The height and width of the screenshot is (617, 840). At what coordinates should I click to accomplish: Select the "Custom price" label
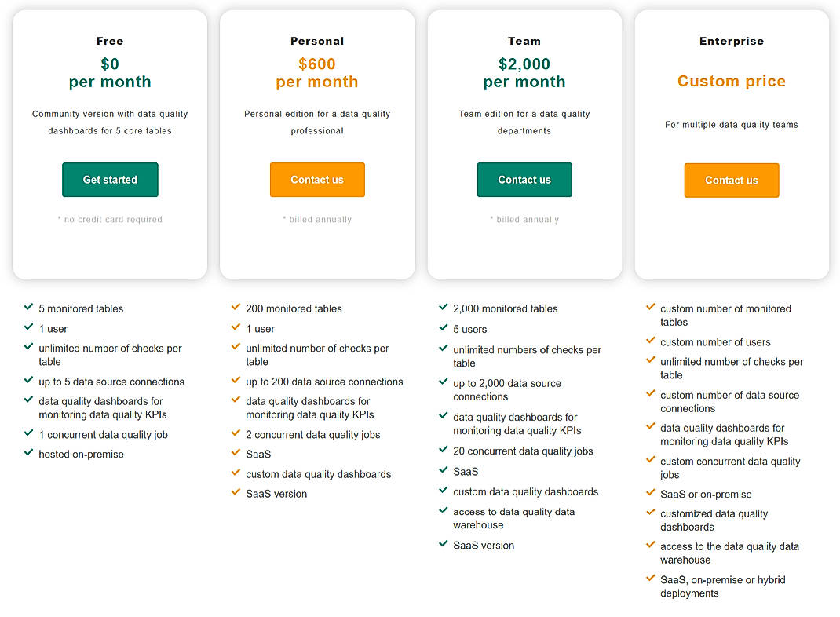[732, 80]
